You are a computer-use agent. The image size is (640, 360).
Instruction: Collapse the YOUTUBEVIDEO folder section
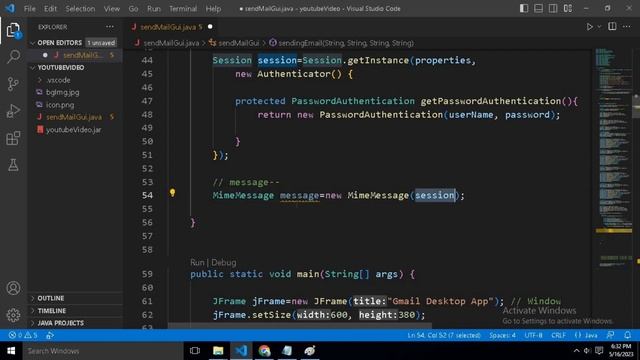coord(60,67)
